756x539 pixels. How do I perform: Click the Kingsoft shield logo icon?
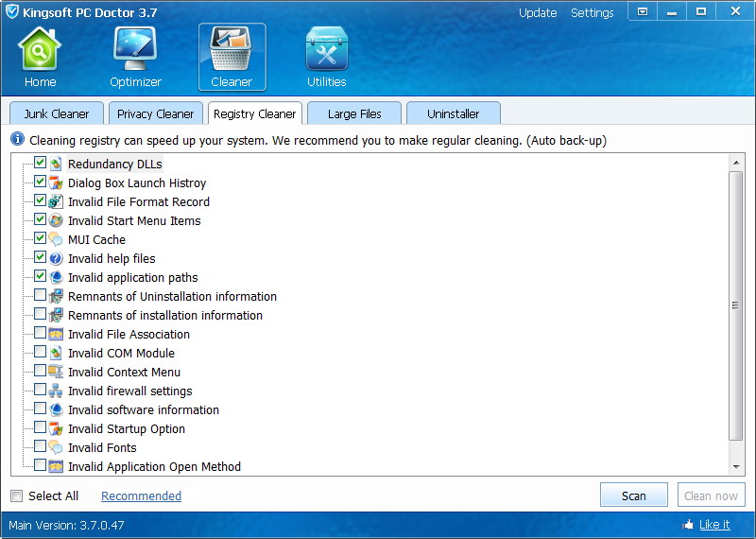point(11,11)
